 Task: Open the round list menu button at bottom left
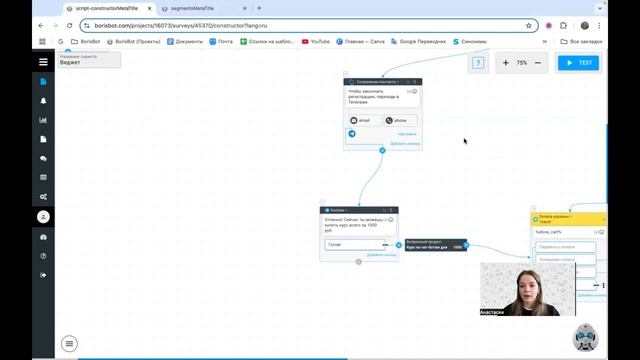click(x=69, y=344)
